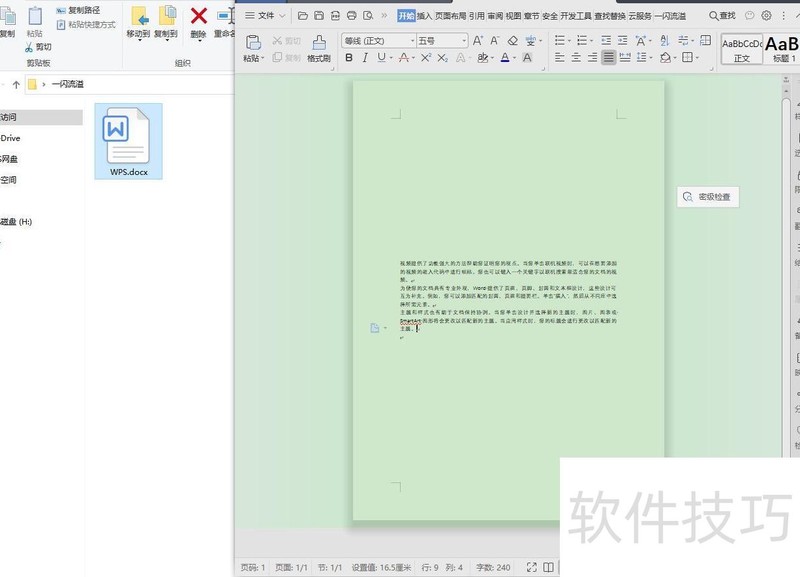800x577 pixels.
Task: Apply superscript formatting
Action: (426, 58)
